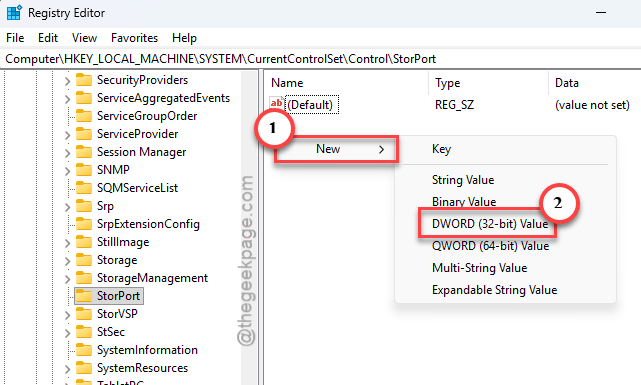This screenshot has width=641, height=385.
Task: Expand the StSec key
Action: 67,333
